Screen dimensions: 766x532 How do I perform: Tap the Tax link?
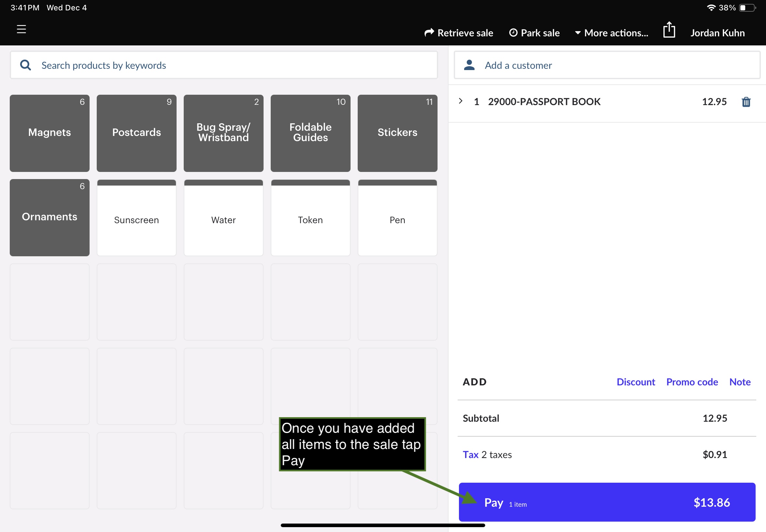[470, 454]
